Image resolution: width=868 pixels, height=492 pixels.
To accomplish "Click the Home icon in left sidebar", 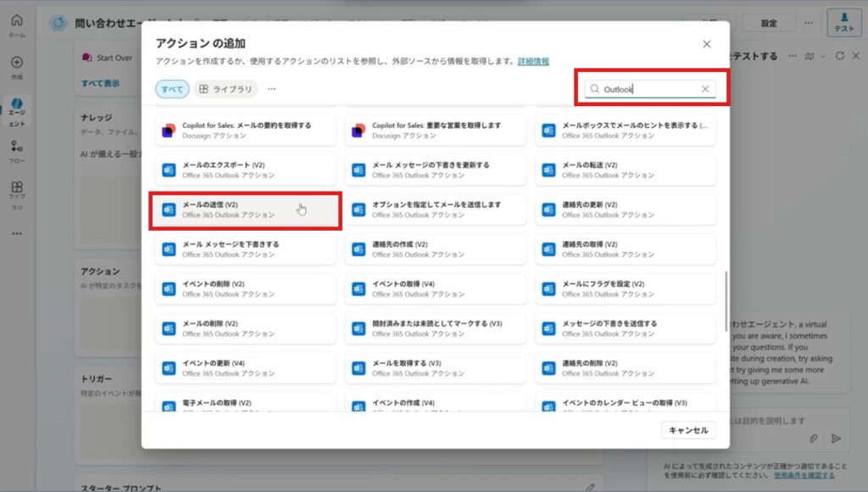I will click(17, 25).
